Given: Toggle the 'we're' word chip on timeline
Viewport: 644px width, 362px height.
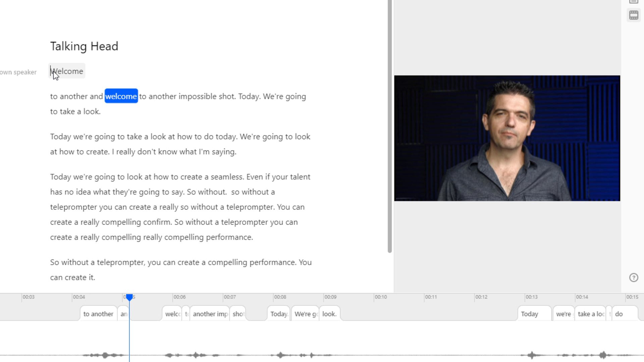Looking at the screenshot, I should click(x=563, y=313).
